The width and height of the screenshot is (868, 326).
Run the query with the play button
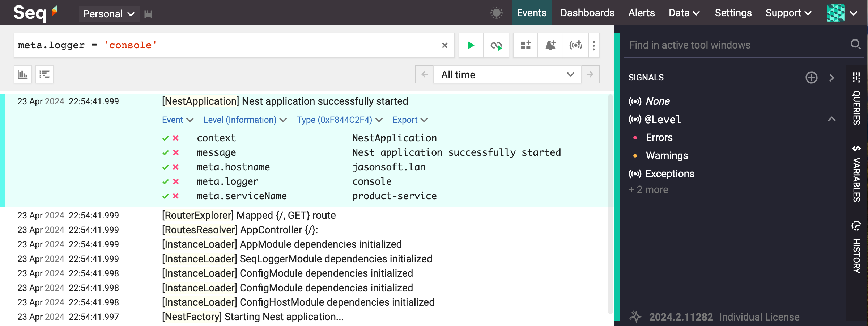tap(471, 45)
